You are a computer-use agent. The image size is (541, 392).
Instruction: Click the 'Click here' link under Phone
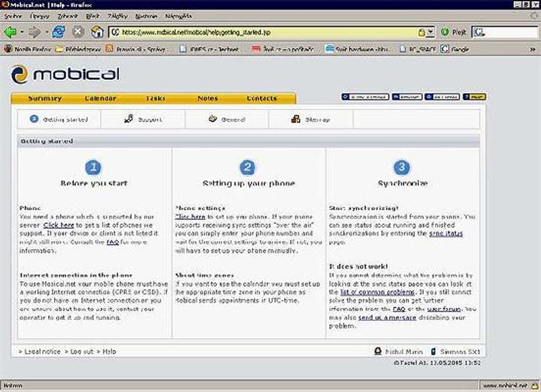pyautogui.click(x=59, y=225)
